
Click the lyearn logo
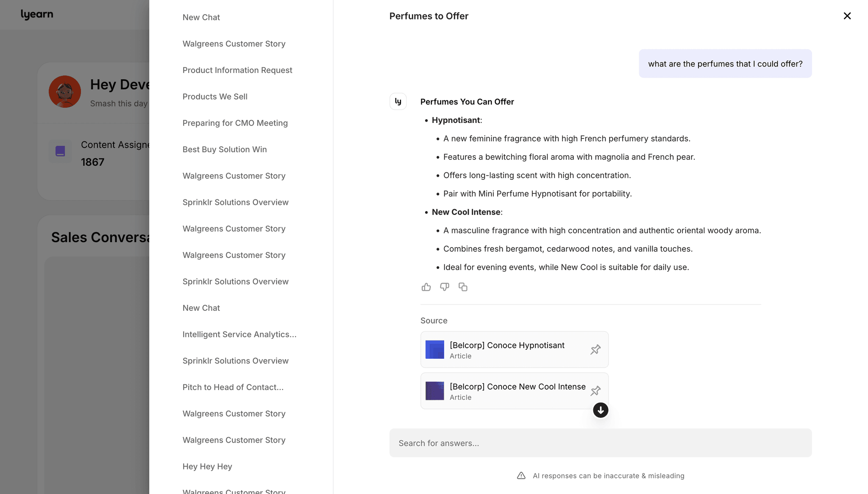(37, 14)
